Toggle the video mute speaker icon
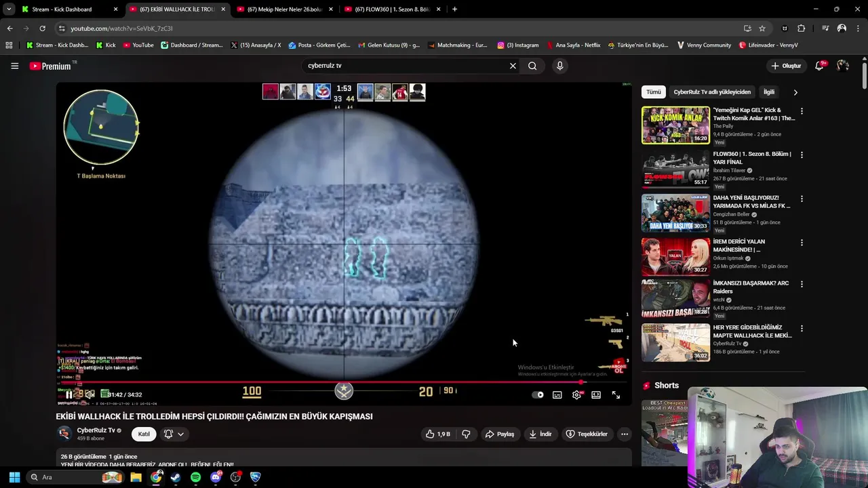The width and height of the screenshot is (868, 488). click(x=89, y=394)
